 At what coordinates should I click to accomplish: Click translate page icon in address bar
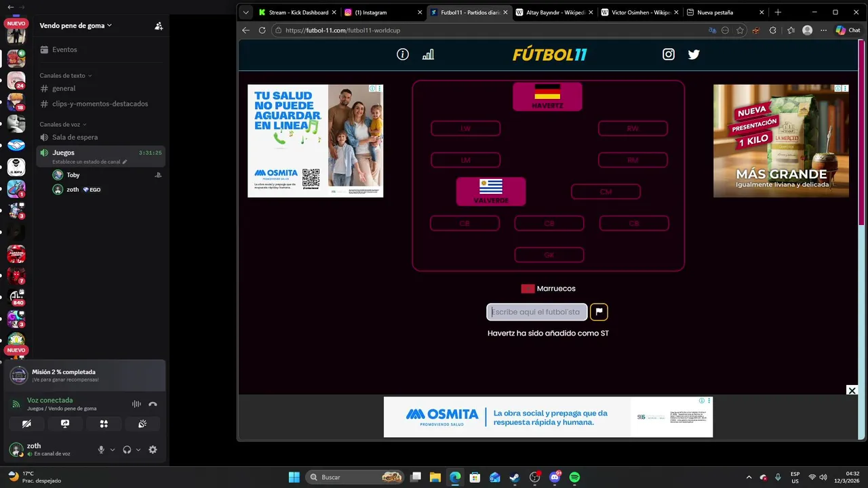(x=712, y=30)
